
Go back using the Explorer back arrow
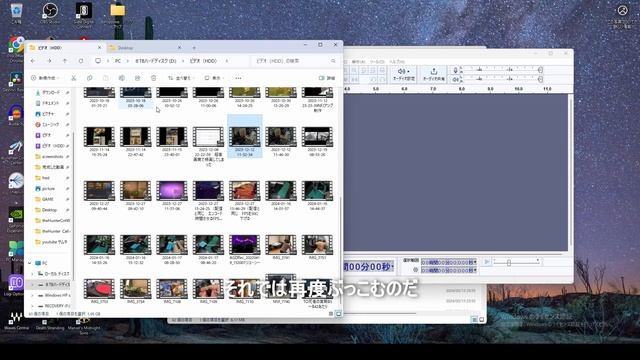(33, 61)
